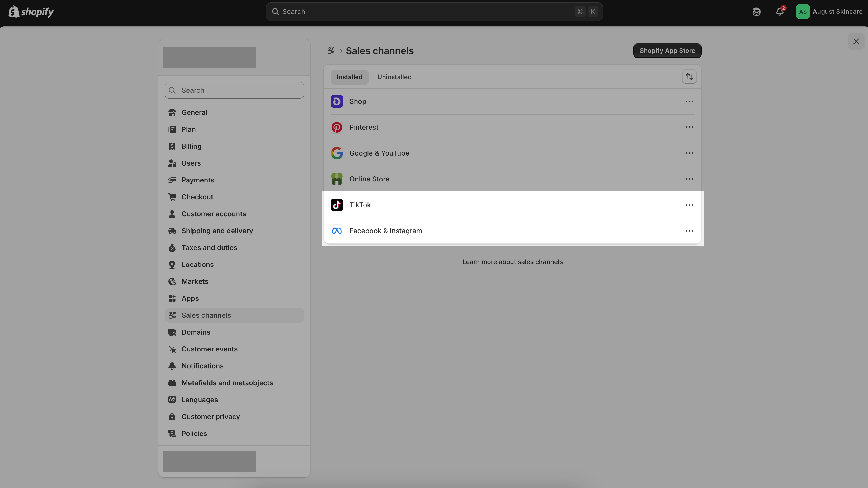
Task: Click the Shop channel icon
Action: click(x=337, y=101)
